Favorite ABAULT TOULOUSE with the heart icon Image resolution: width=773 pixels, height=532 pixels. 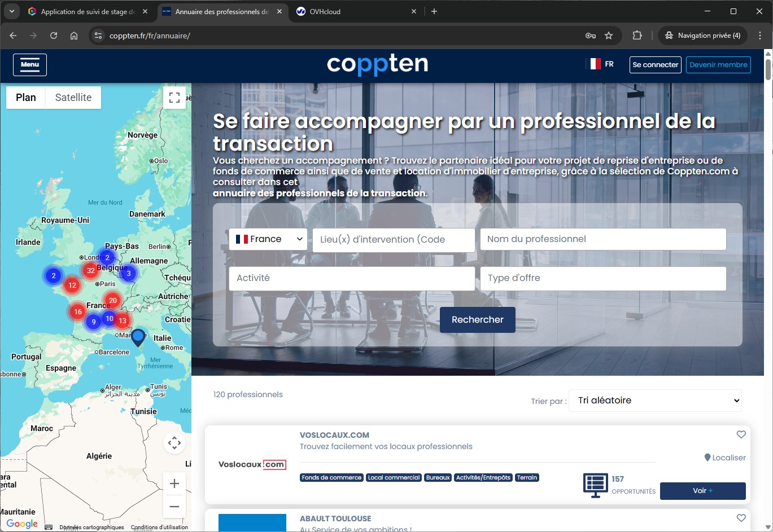[741, 518]
